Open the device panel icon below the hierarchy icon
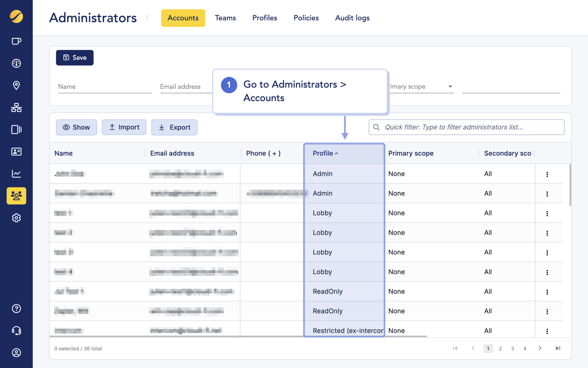 click(x=16, y=130)
